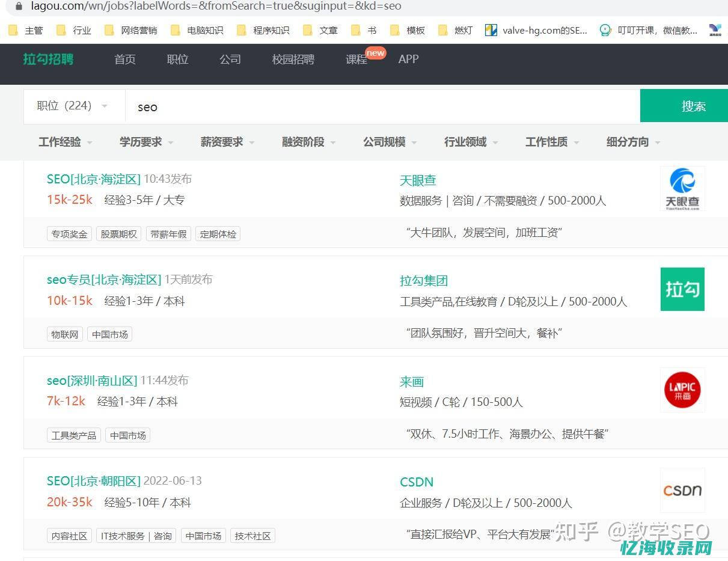This screenshot has width=728, height=561.
Task: Click the green 搜索 search button
Action: (693, 105)
